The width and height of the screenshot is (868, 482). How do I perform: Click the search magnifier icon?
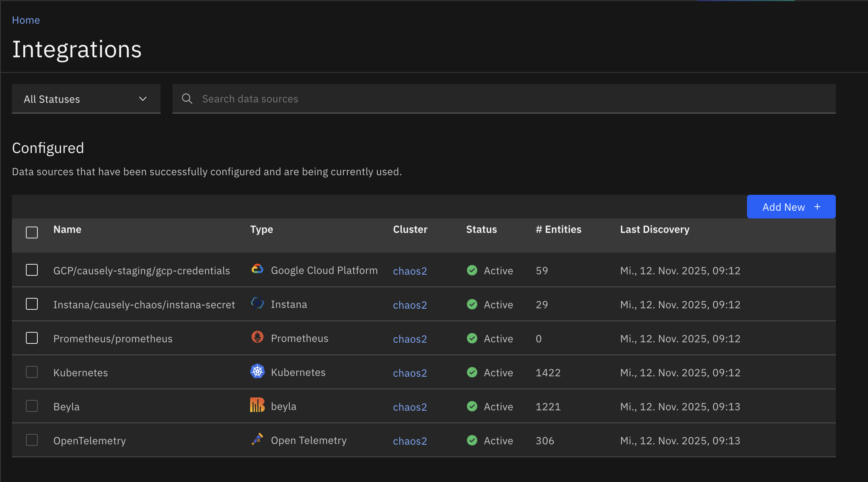[x=187, y=99]
